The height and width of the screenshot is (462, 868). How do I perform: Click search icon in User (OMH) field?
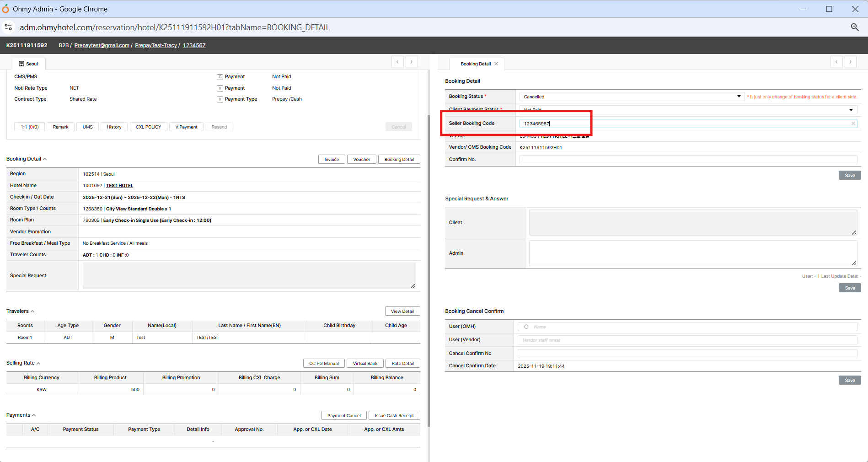(526, 327)
